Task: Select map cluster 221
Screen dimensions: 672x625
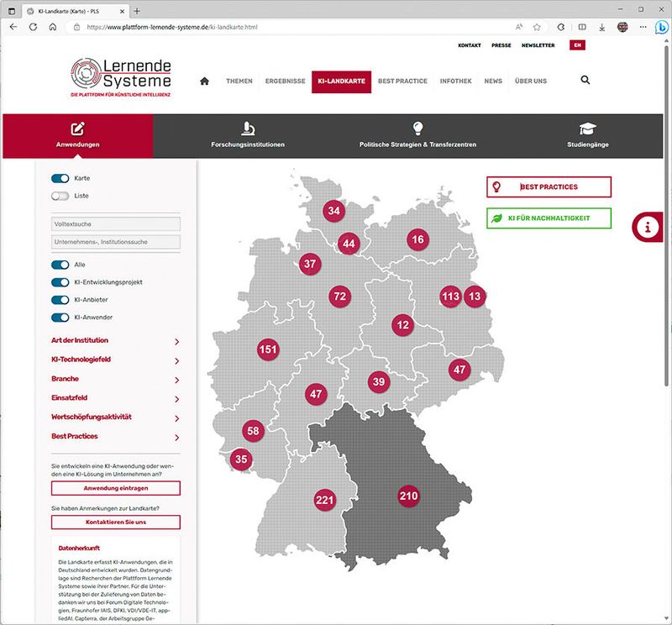Action: [x=324, y=500]
